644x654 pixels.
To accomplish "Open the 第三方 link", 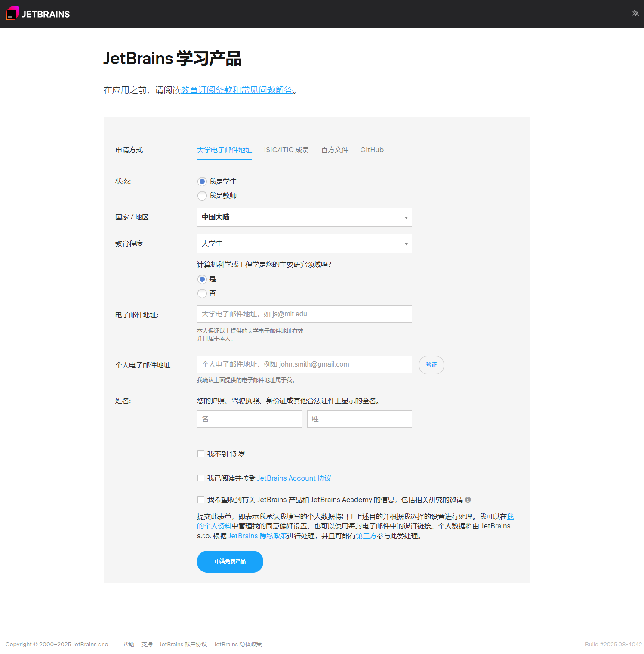I will 367,536.
